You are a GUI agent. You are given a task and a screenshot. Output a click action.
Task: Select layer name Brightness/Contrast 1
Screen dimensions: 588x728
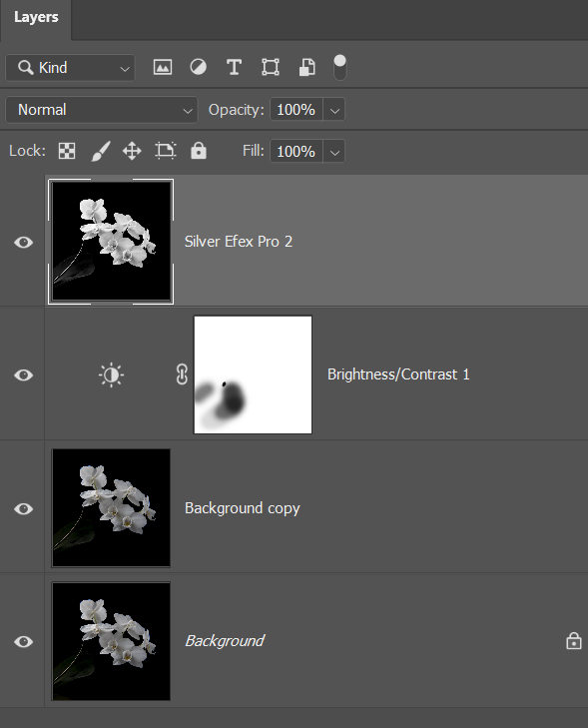click(x=398, y=374)
